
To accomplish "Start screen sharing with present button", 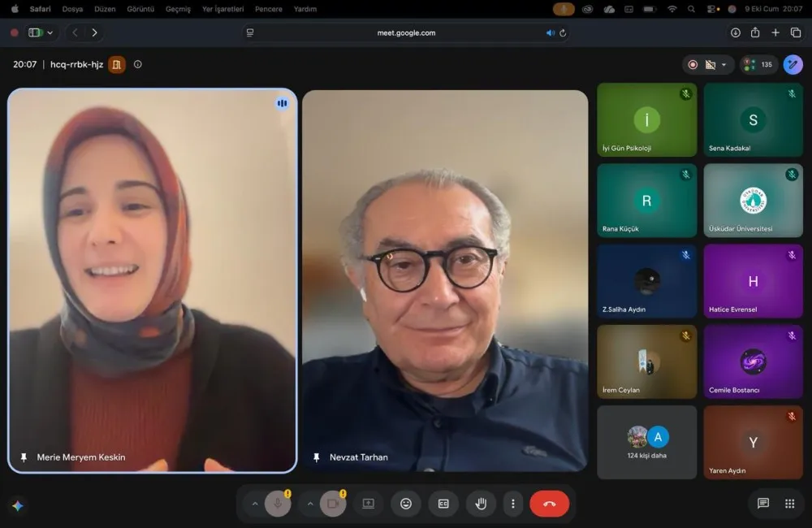I will pos(368,504).
